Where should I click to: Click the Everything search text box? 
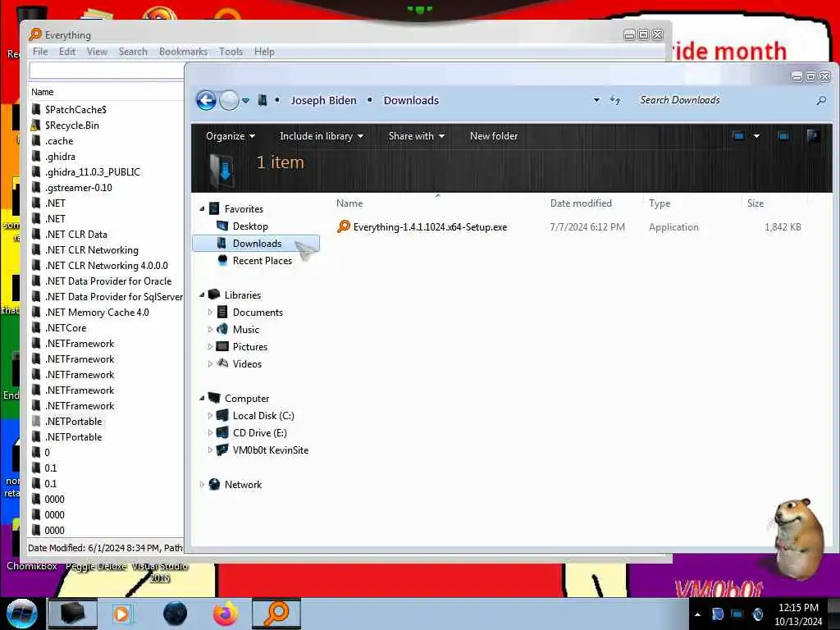107,71
